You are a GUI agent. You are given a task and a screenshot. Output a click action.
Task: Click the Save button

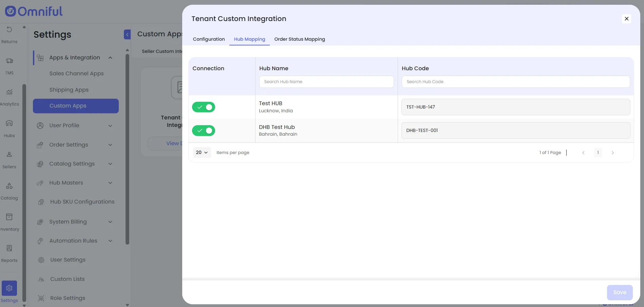[x=620, y=292]
